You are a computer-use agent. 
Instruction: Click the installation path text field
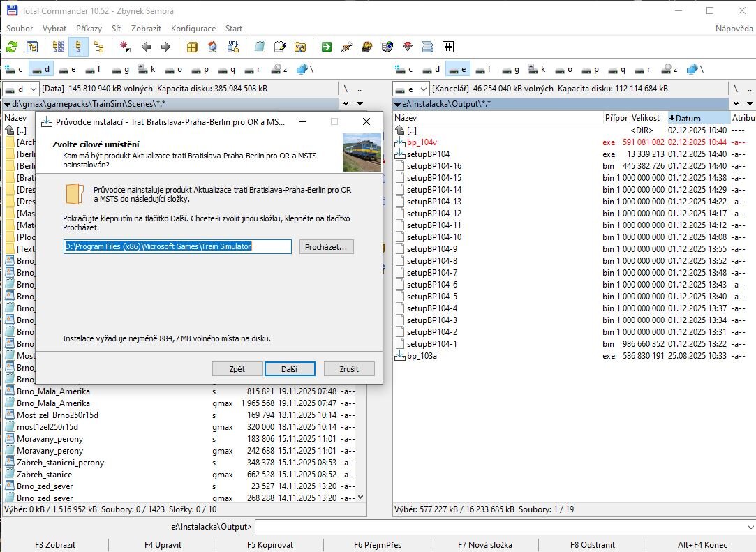click(x=177, y=246)
